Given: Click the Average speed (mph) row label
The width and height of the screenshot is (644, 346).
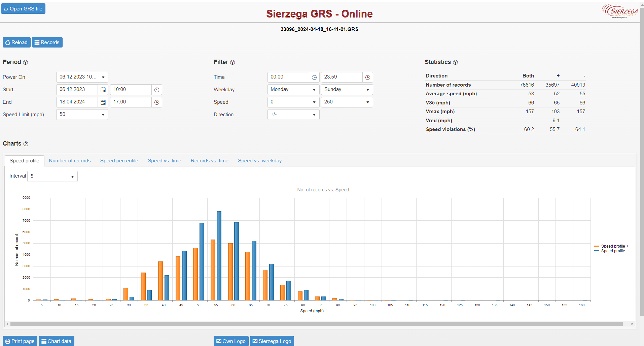Looking at the screenshot, I should [x=451, y=94].
